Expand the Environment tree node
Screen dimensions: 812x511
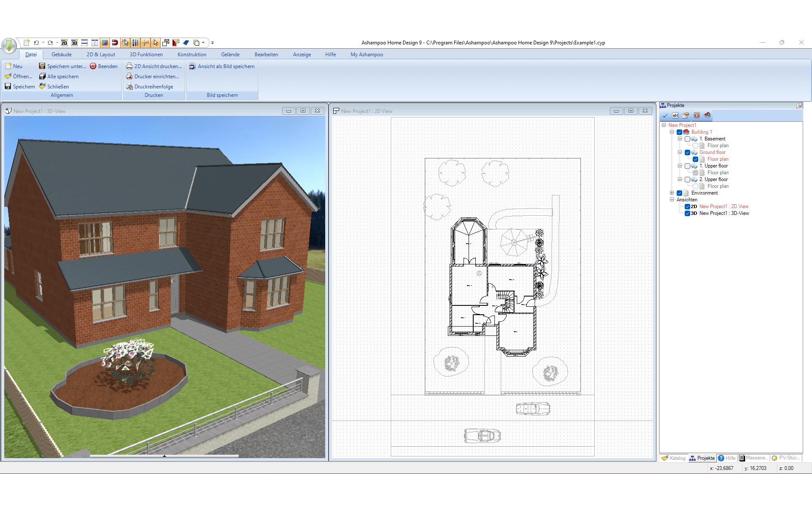click(672, 193)
